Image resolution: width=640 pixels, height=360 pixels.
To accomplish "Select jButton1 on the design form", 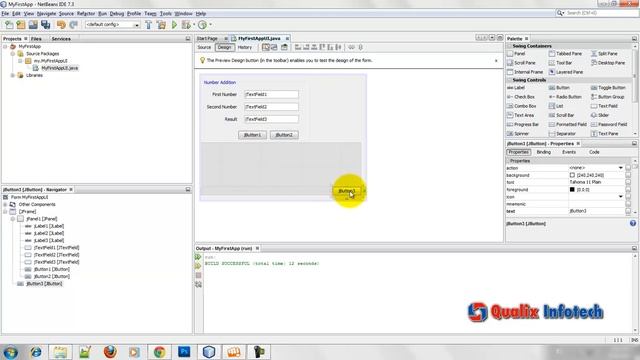I will pyautogui.click(x=252, y=135).
